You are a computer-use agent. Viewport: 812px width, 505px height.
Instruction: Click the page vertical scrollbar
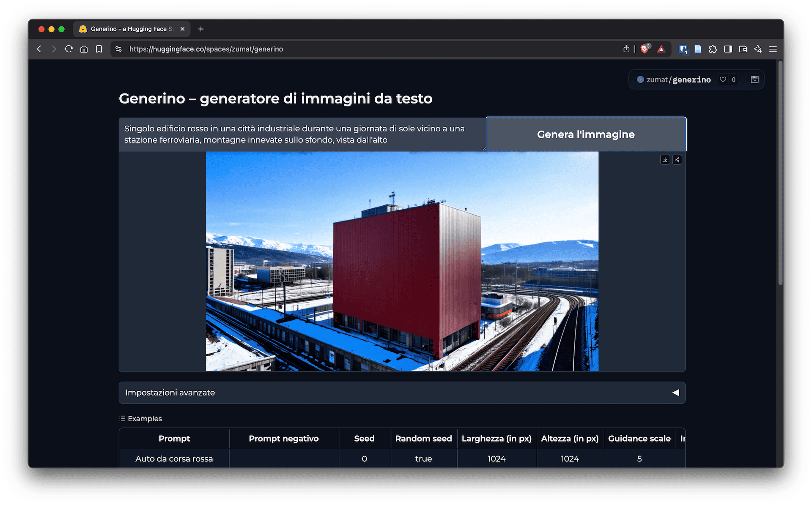(x=780, y=173)
